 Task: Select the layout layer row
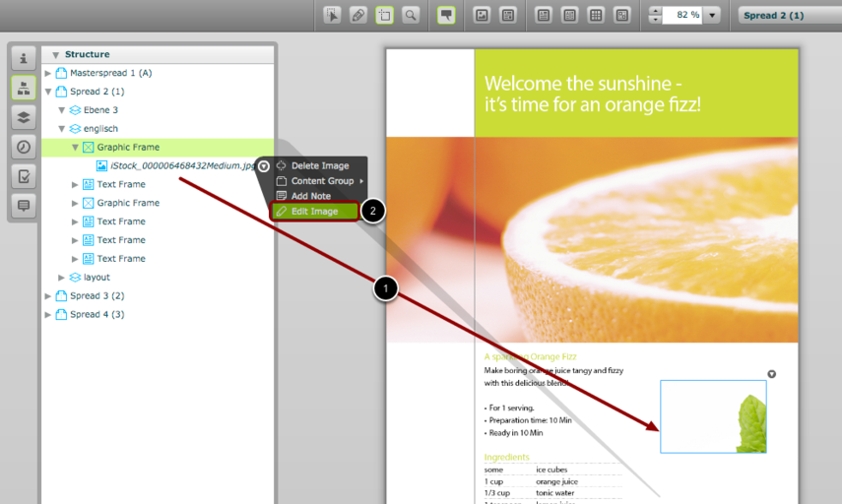pyautogui.click(x=158, y=277)
